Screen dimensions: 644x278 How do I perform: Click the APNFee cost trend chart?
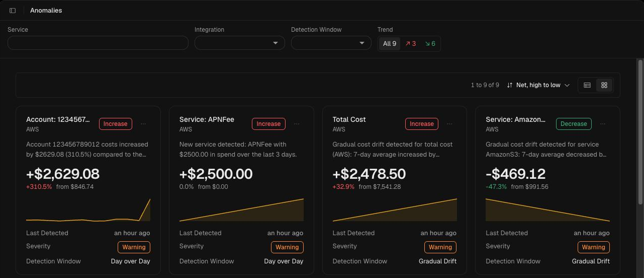pos(241,210)
